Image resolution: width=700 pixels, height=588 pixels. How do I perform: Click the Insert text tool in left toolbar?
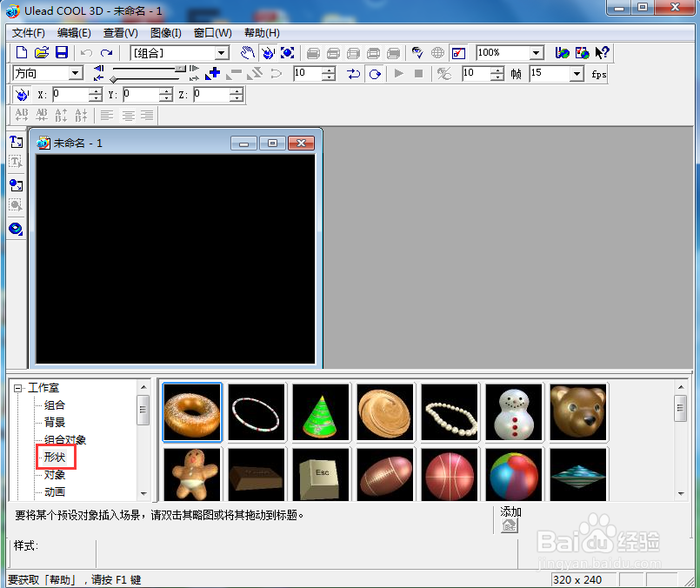[16, 142]
